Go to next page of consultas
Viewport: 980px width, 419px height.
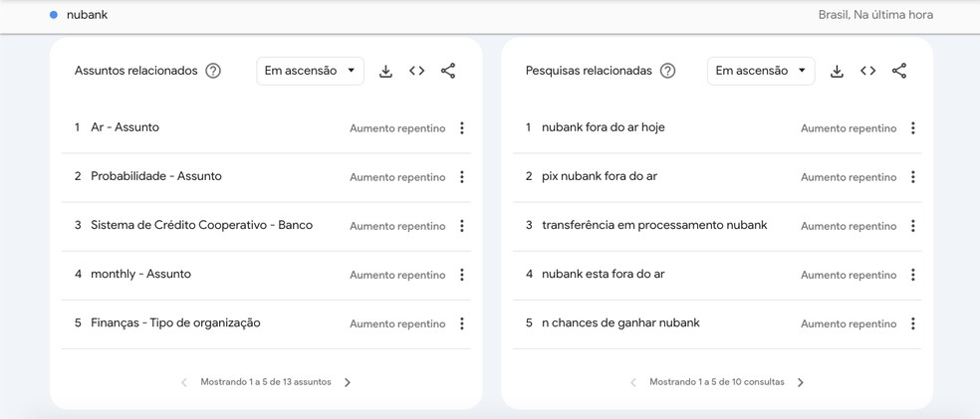[x=801, y=382]
